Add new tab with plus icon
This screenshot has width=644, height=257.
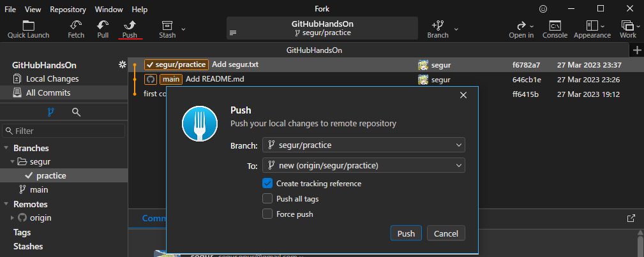pos(636,50)
